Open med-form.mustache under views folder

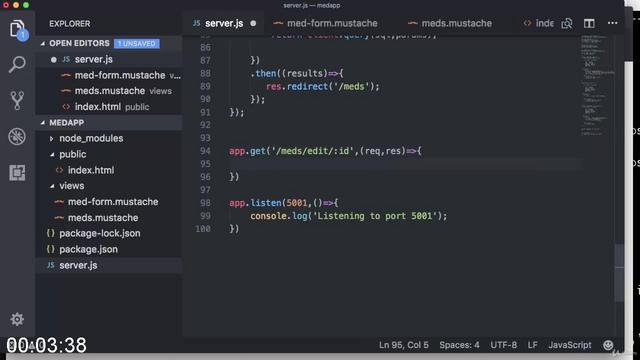109,202
